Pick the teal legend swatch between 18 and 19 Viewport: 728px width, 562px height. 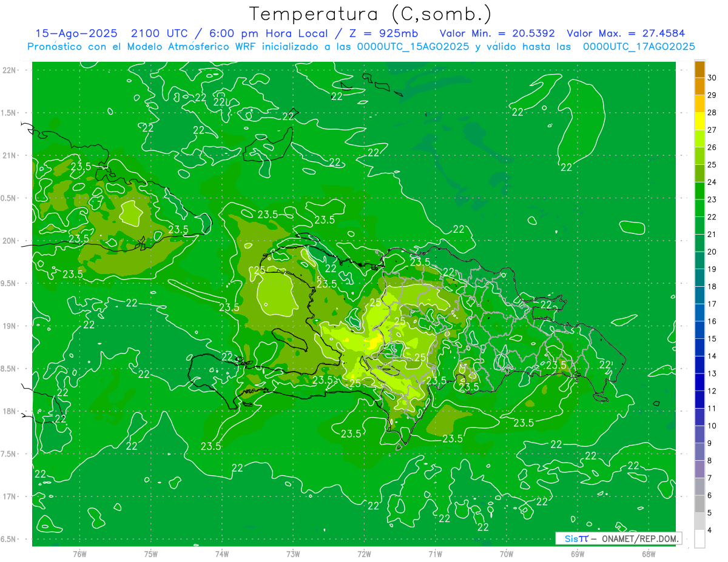(x=699, y=278)
